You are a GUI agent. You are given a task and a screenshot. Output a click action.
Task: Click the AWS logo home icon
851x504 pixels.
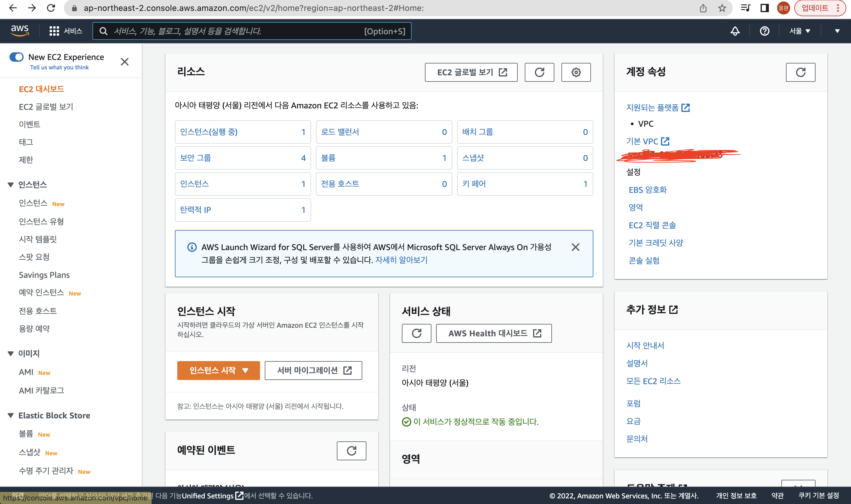20,31
